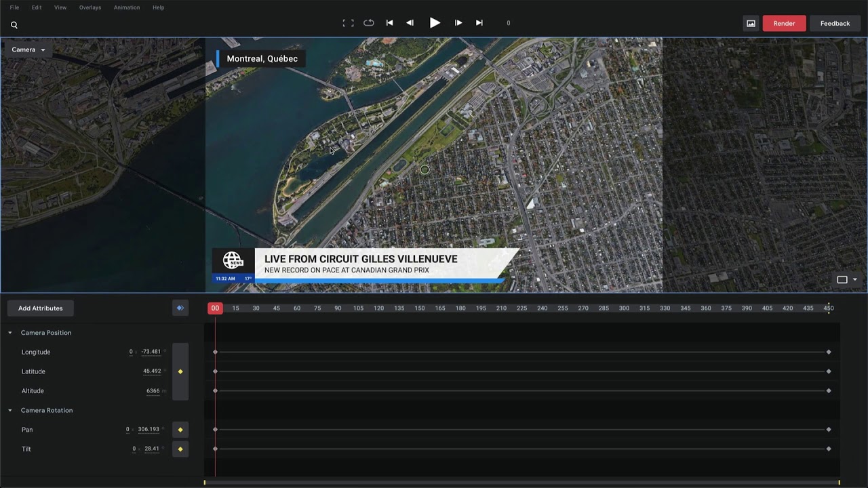This screenshot has width=868, height=488.
Task: Click the Altitude attribute label
Action: point(33,391)
